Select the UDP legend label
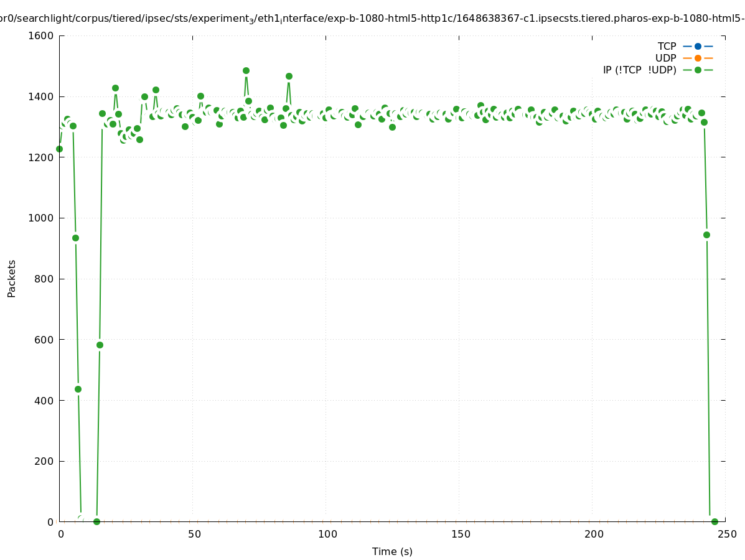 point(665,58)
